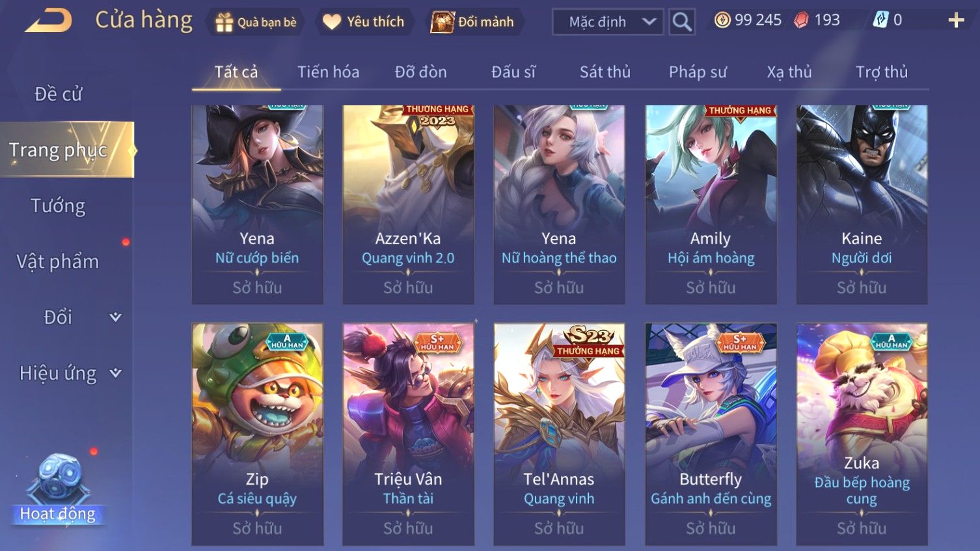Screen dimensions: 980x551
Task: Open Tướng in the sidebar
Action: click(x=58, y=206)
